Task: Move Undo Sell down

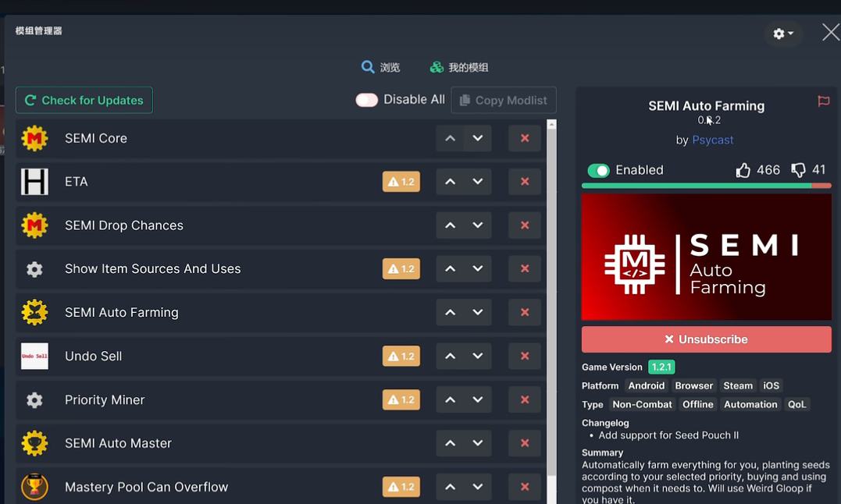Action: click(x=478, y=357)
